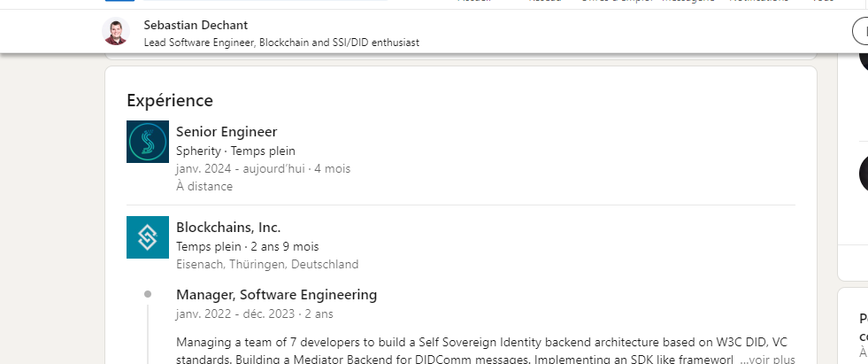Click the partially visible rounded button at header right
Image resolution: width=868 pixels, height=364 pixels.
tap(860, 31)
